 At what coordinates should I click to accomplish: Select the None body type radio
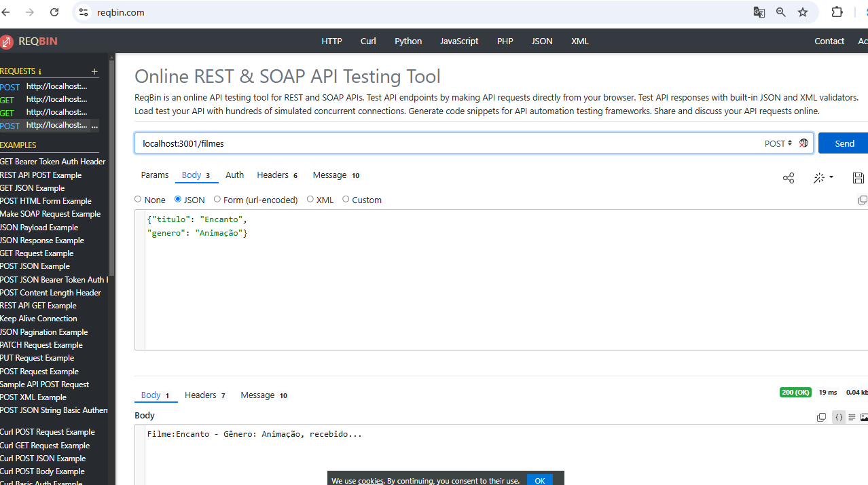[138, 200]
